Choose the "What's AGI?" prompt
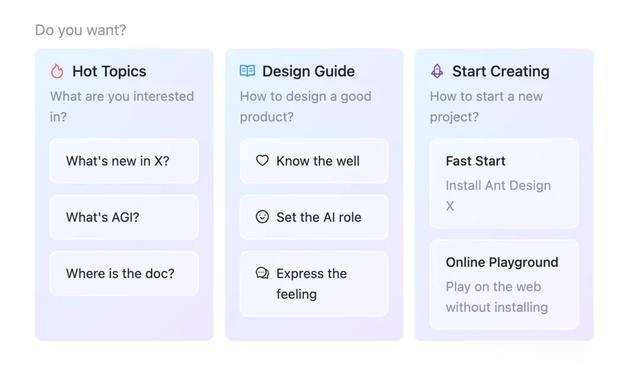The image size is (640, 377). (124, 217)
